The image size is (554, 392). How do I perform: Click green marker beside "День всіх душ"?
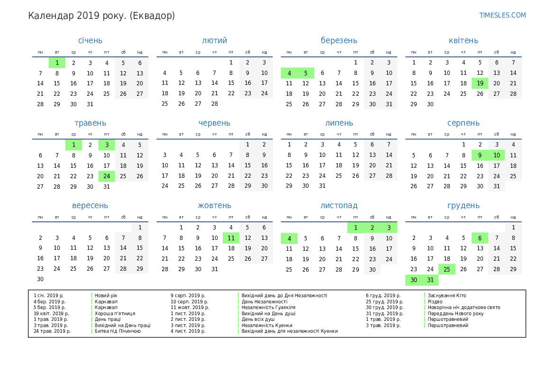click(x=238, y=319)
